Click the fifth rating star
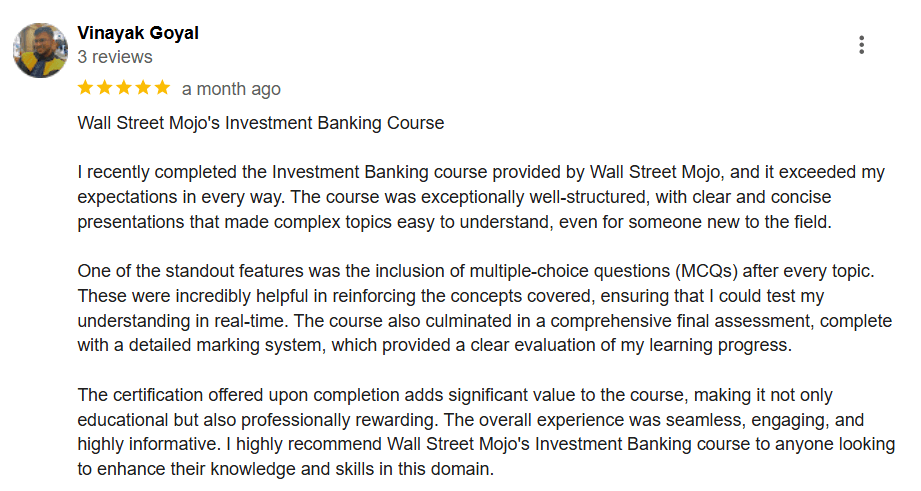This screenshot has height=491, width=921. point(162,88)
